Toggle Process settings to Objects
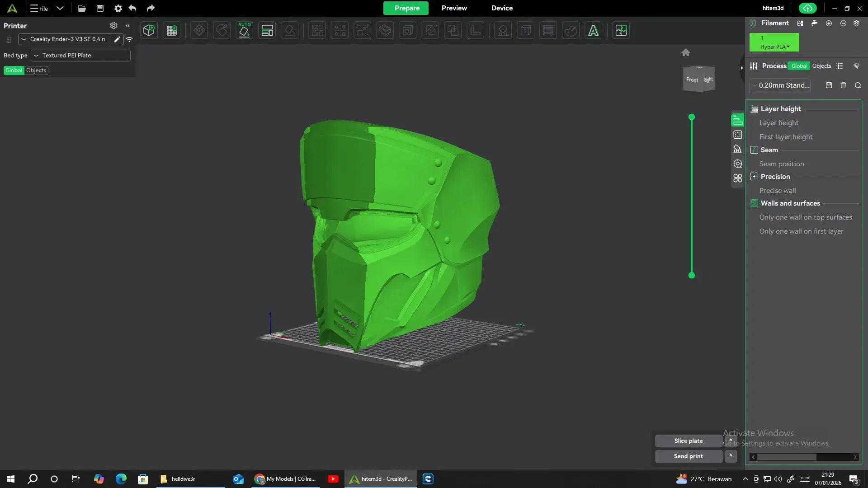The image size is (868, 488). 821,66
